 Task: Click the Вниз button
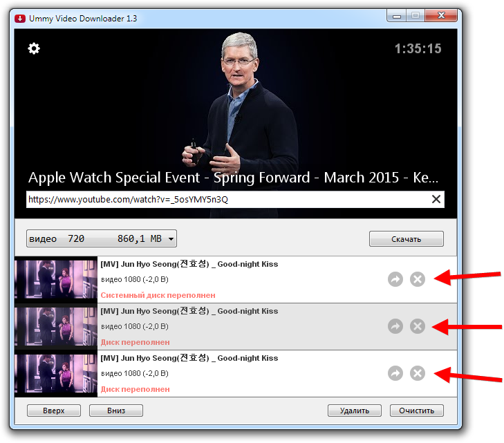pos(116,411)
